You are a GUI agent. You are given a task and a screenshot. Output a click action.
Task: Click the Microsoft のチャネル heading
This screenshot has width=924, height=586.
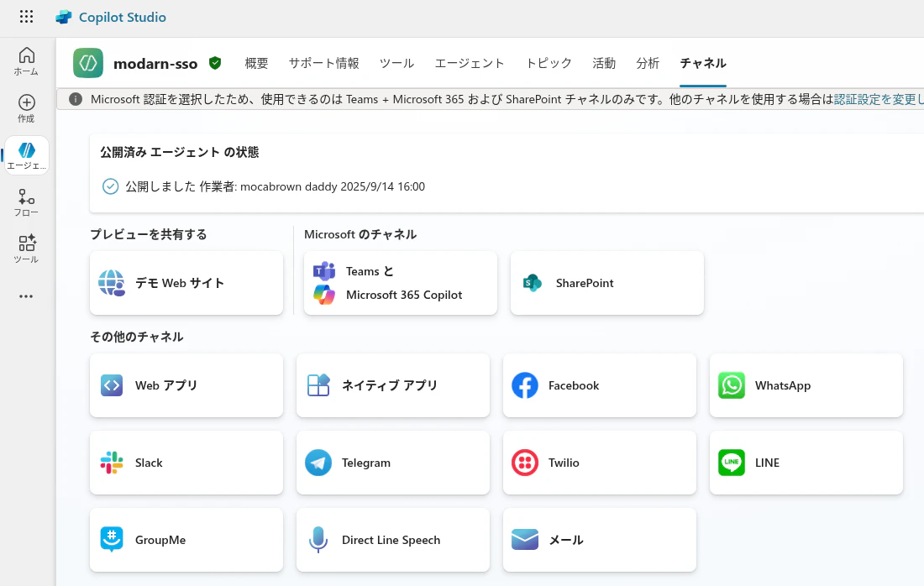[360, 234]
